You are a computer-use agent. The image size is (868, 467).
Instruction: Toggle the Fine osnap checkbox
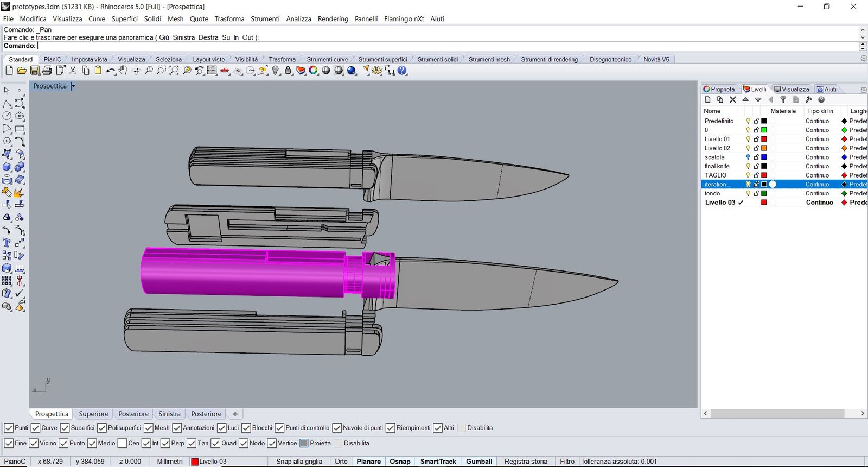tap(9, 443)
